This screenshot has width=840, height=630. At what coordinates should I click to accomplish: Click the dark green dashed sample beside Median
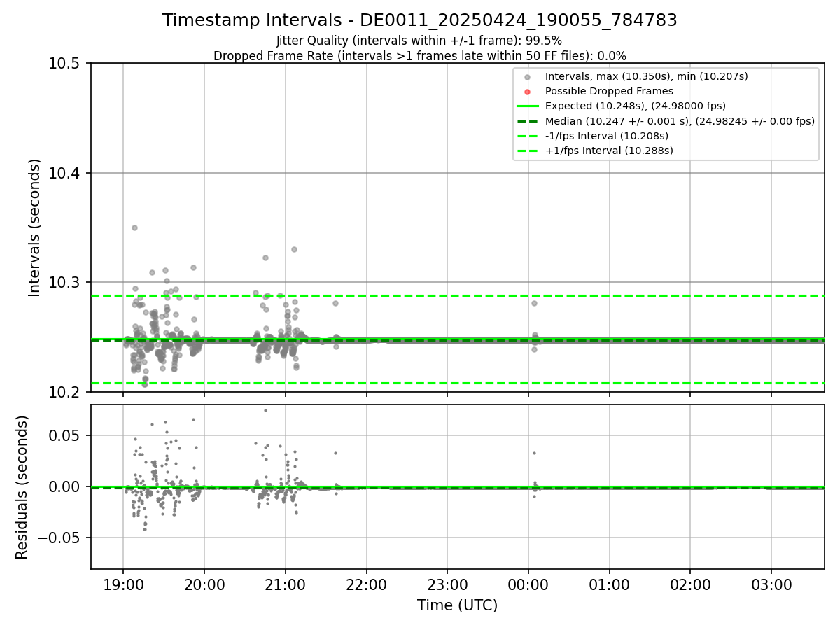527,121
